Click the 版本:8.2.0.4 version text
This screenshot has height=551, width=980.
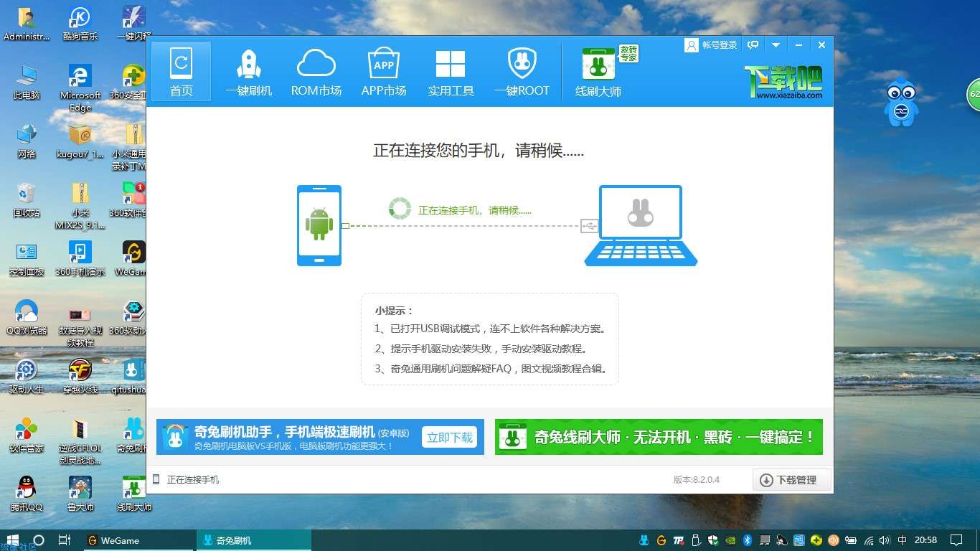click(x=696, y=479)
